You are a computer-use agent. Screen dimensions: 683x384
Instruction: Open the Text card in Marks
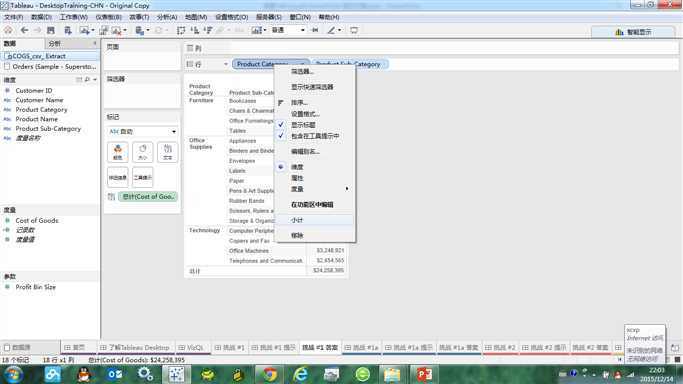pos(168,152)
